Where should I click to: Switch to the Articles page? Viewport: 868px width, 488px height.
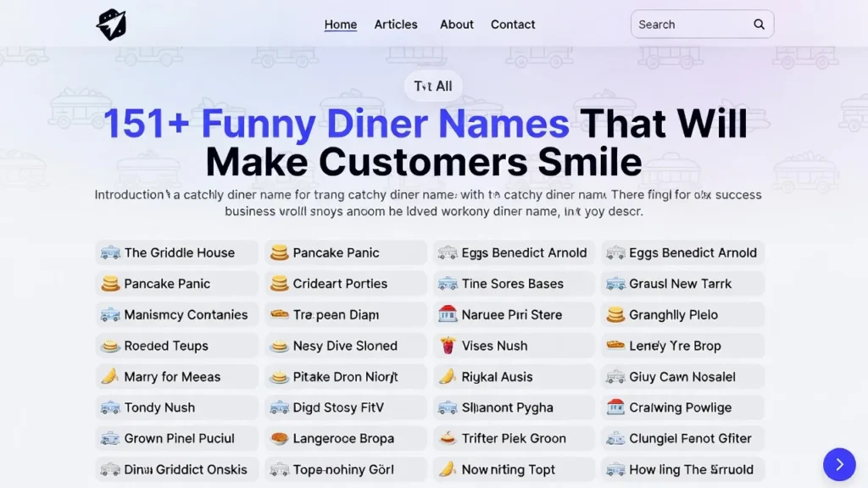[396, 25]
